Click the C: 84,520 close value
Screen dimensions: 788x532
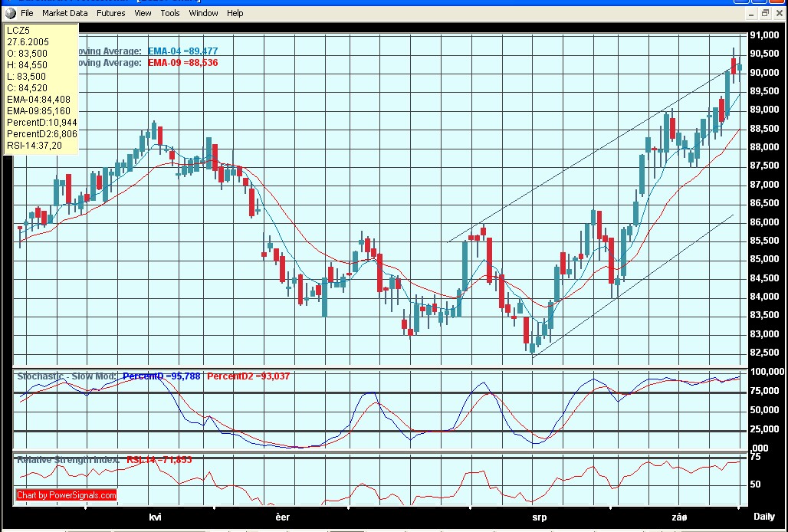coord(27,88)
